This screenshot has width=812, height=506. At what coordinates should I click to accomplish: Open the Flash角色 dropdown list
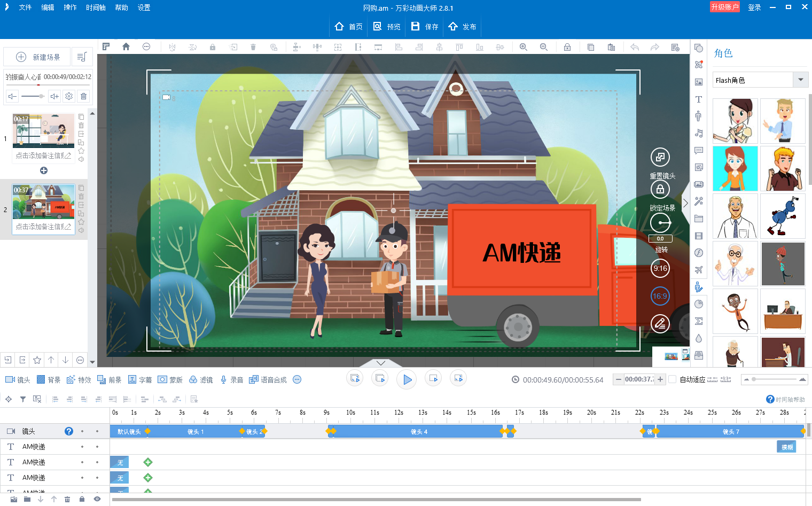(x=800, y=80)
